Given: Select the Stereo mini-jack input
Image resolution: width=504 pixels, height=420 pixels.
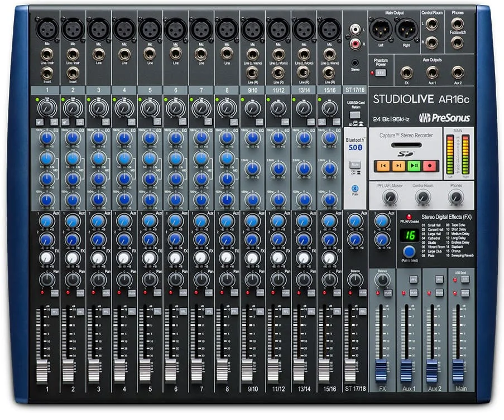Looking at the screenshot, I should tap(355, 62).
